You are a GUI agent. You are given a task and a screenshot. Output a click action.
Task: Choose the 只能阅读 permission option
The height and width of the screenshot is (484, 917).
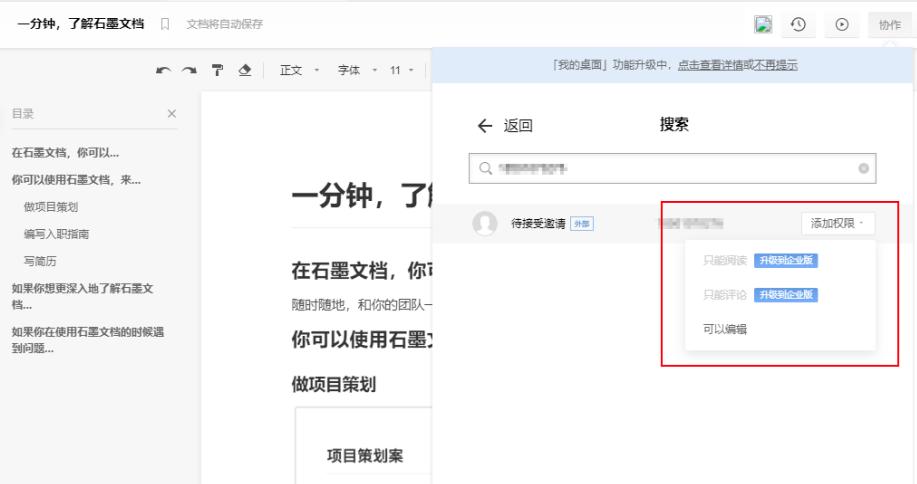[725, 261]
